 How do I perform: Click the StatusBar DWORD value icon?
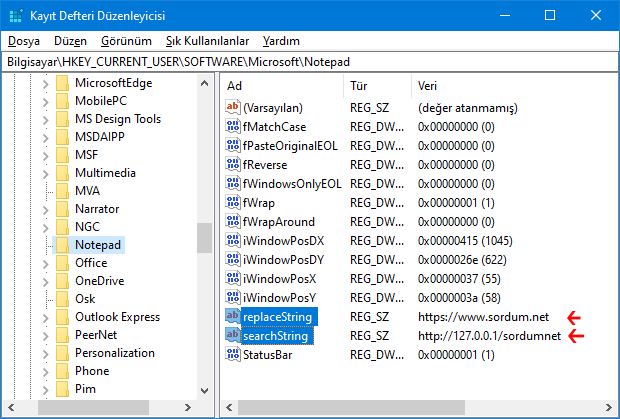[233, 355]
